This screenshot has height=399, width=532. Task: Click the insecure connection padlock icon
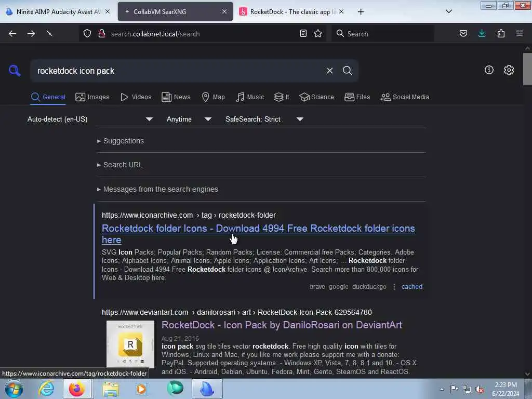pyautogui.click(x=101, y=34)
